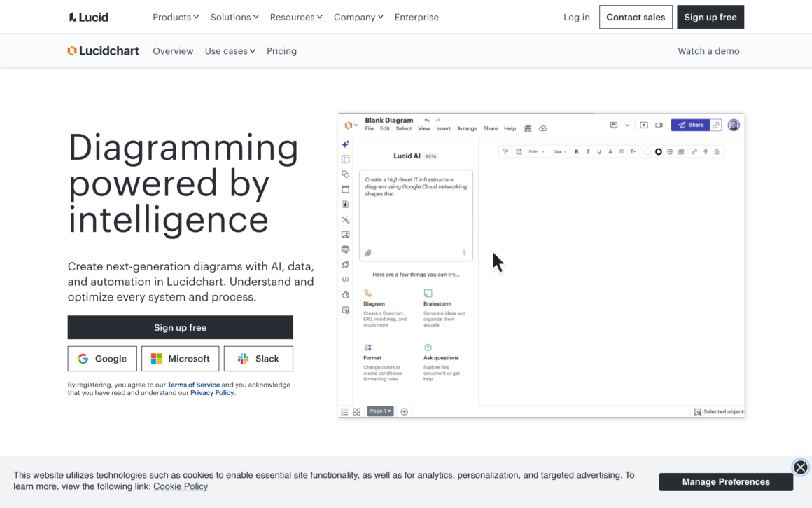This screenshot has height=508, width=812.
Task: Sign up with the Google button
Action: pyautogui.click(x=102, y=359)
